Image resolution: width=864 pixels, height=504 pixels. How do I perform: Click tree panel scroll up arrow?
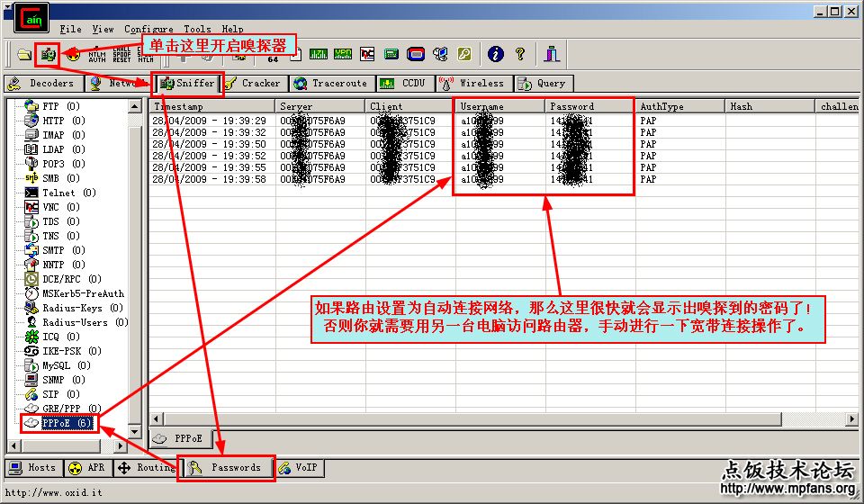135,106
